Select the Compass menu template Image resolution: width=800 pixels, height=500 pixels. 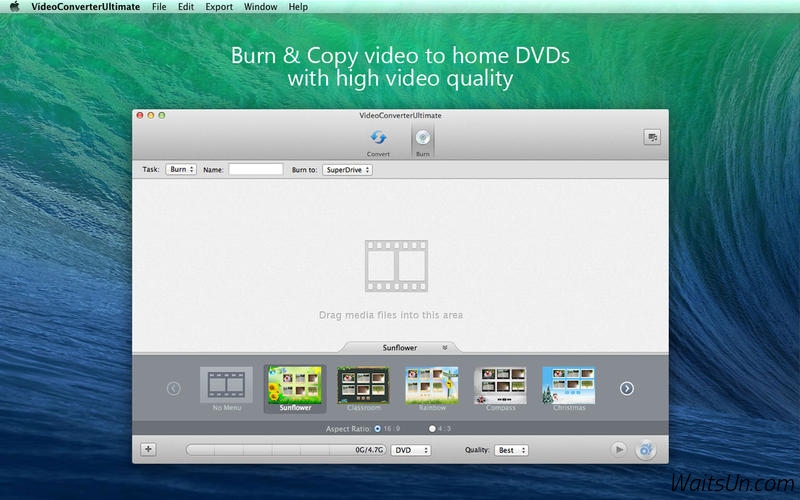(500, 389)
